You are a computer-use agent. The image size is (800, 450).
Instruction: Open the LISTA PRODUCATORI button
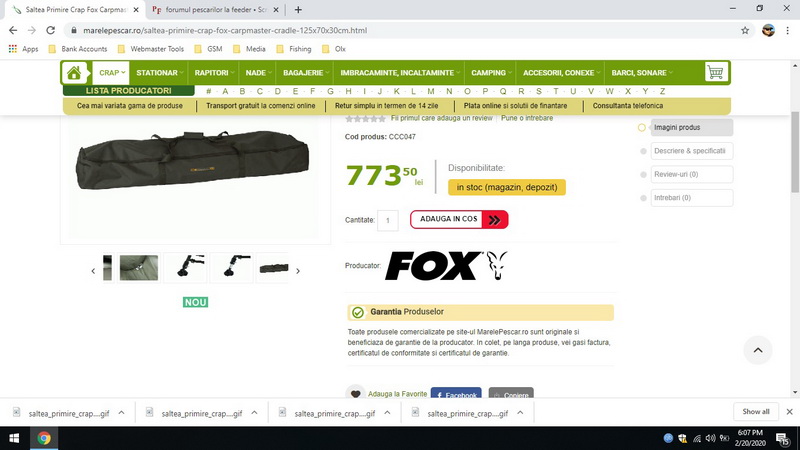click(129, 91)
